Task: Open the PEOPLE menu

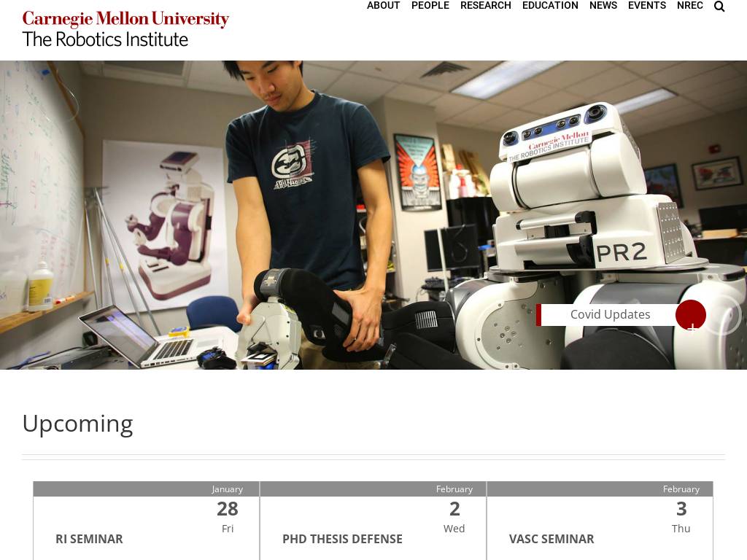Action: point(430,5)
